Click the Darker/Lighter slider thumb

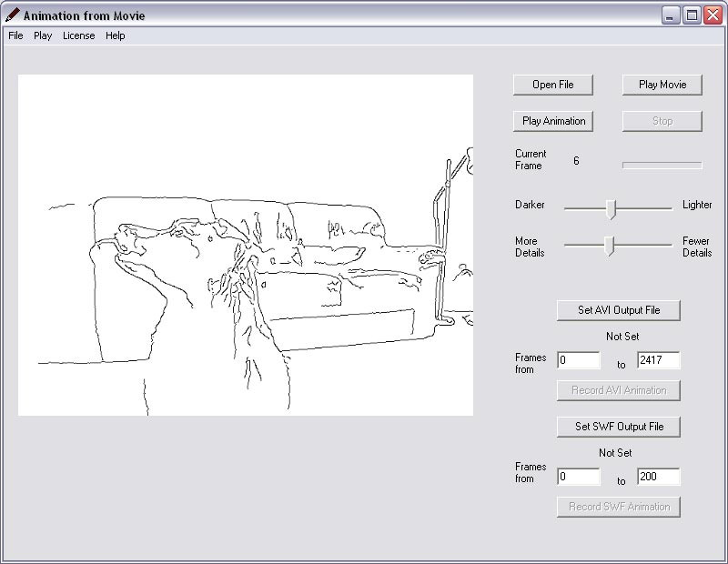(x=611, y=209)
